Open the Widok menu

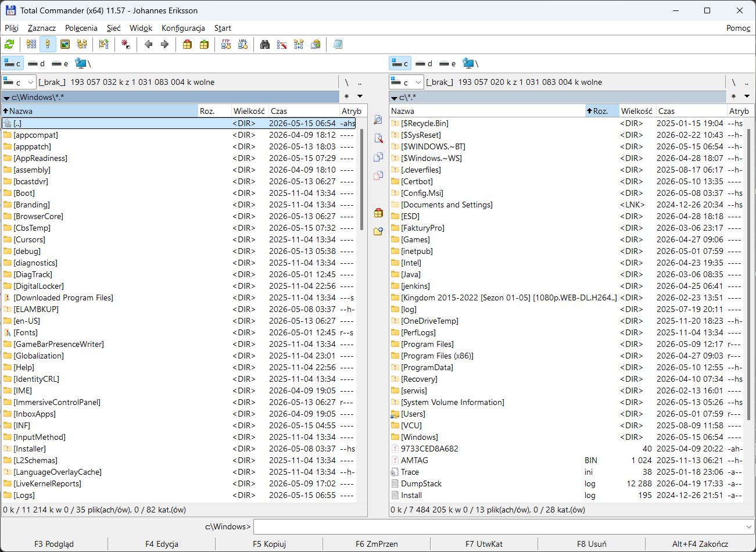point(141,28)
